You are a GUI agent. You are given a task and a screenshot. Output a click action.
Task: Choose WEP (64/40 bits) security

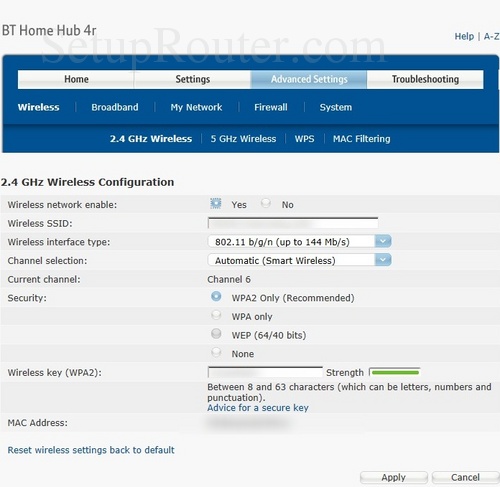[216, 333]
